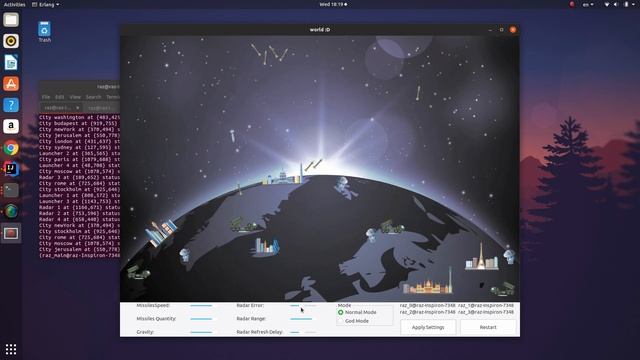640x360 pixels.
Task: Select the Normal Mode radio button
Action: point(340,312)
